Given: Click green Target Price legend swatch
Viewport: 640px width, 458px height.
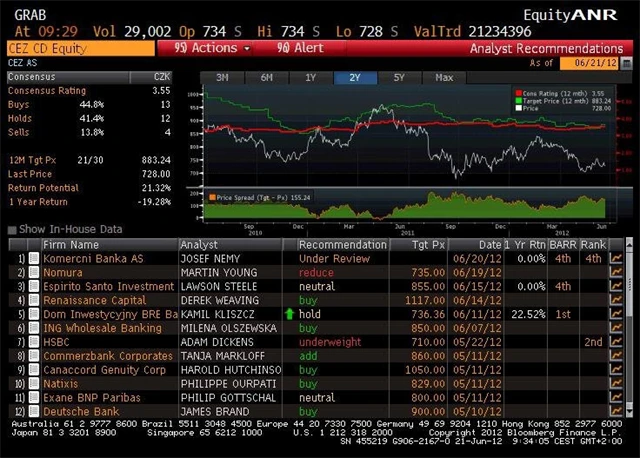Looking at the screenshot, I should tap(519, 101).
